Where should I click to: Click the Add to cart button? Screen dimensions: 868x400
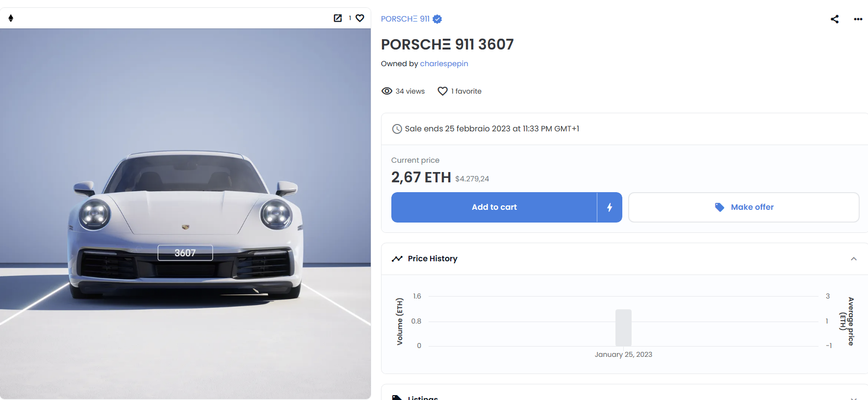494,207
